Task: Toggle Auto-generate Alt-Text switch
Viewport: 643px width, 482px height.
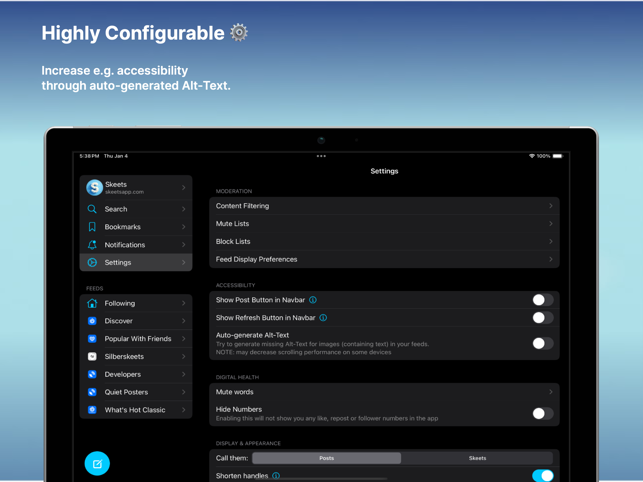Action: tap(542, 343)
